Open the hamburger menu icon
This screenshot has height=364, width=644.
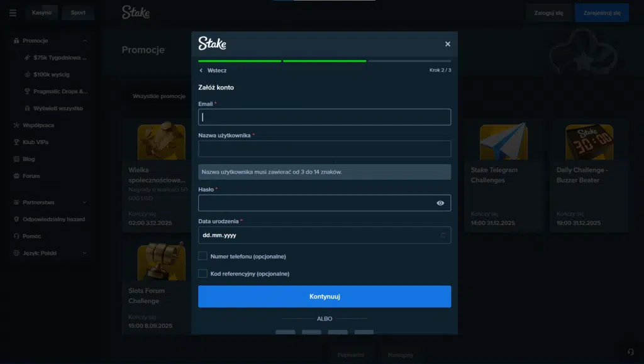tap(13, 13)
